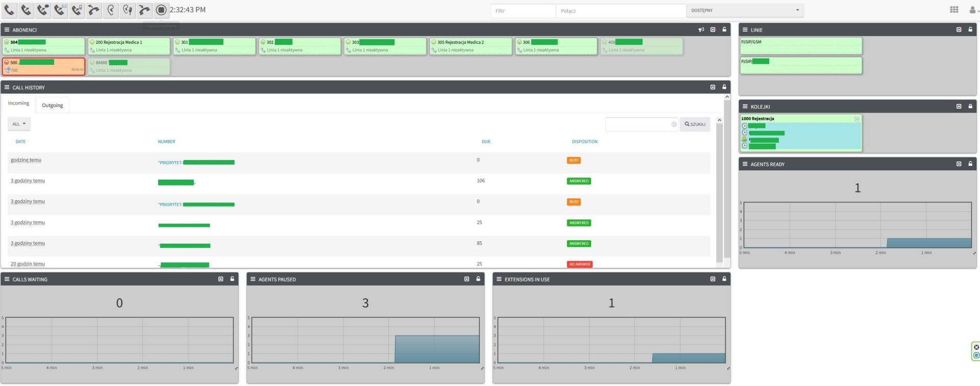
Task: Open the Agents Ready panel hamburger menu
Action: pos(745,164)
